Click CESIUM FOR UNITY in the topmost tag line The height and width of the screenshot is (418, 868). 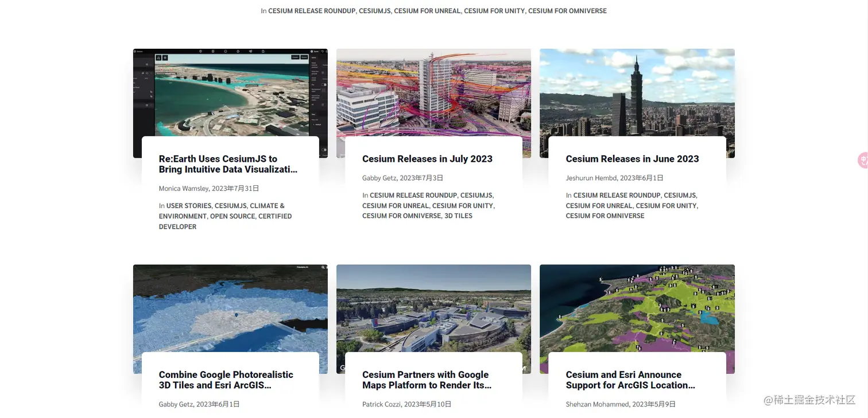(x=494, y=11)
